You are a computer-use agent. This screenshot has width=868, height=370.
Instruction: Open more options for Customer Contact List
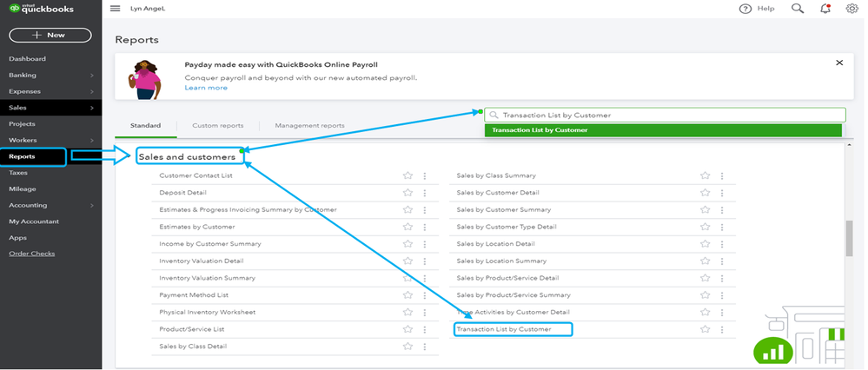[424, 175]
